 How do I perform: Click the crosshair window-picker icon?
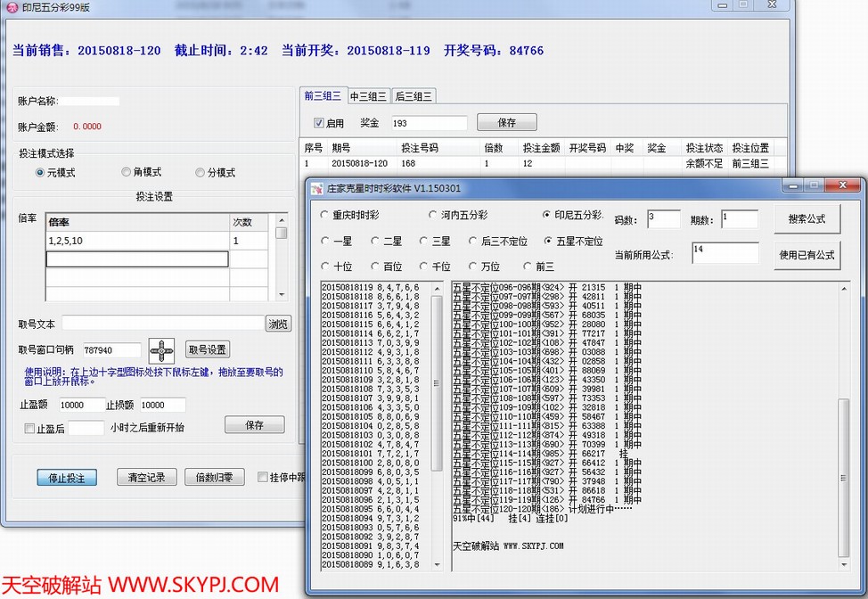tap(161, 350)
